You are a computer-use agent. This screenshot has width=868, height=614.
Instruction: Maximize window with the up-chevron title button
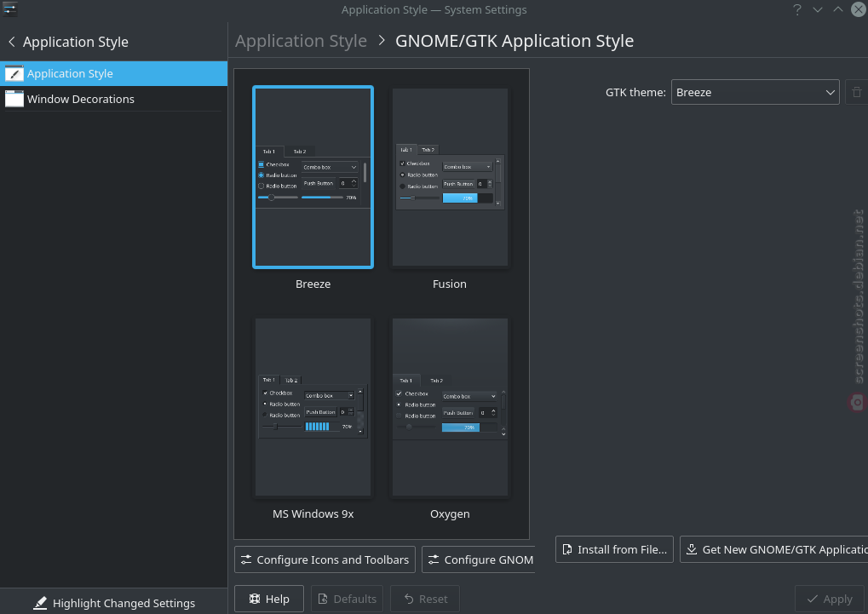pyautogui.click(x=838, y=9)
